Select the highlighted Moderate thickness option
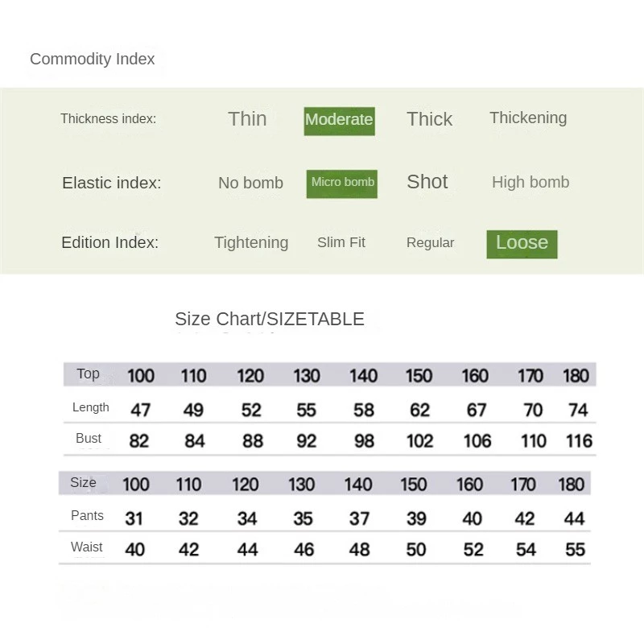The image size is (644, 644). pyautogui.click(x=339, y=122)
